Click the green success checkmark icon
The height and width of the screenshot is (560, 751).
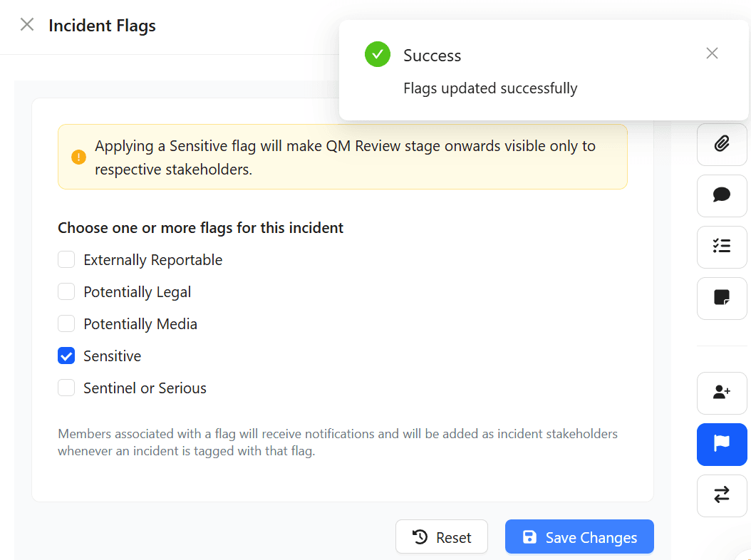377,54
